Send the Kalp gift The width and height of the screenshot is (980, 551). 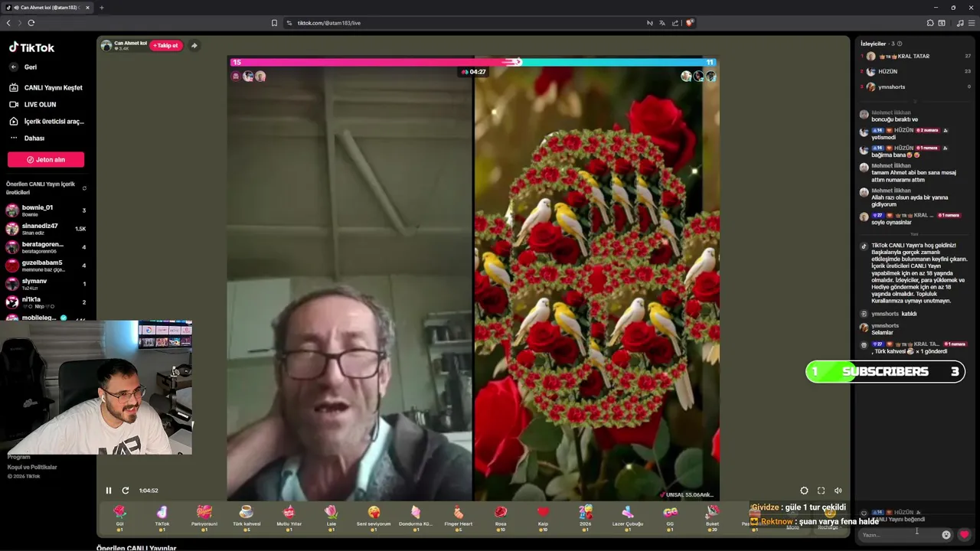point(543,517)
